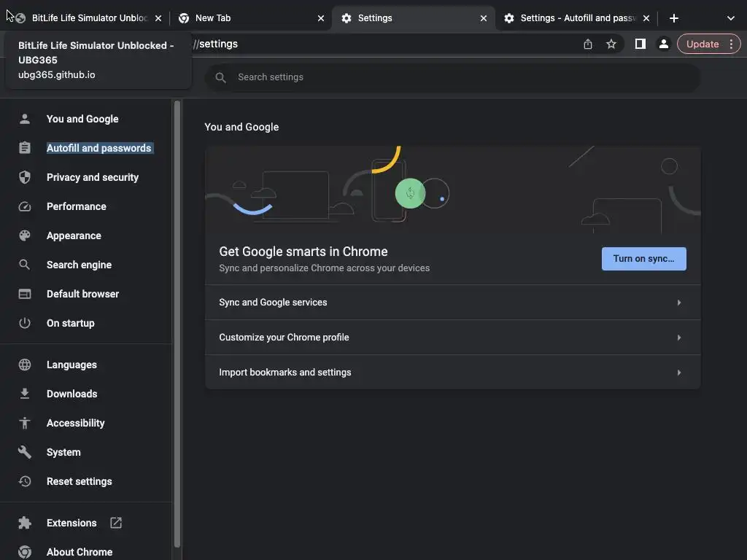Click the Privacy and security shield icon
The image size is (747, 560).
point(25,177)
